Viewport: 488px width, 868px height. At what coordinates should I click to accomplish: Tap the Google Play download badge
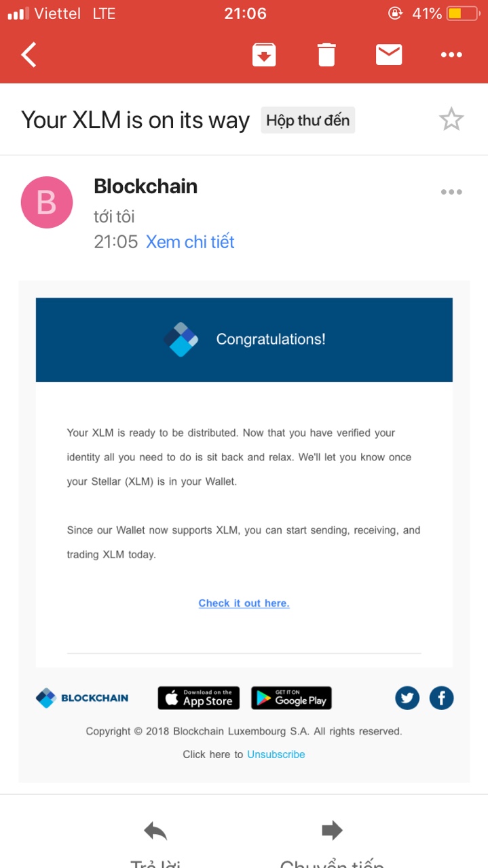point(291,698)
